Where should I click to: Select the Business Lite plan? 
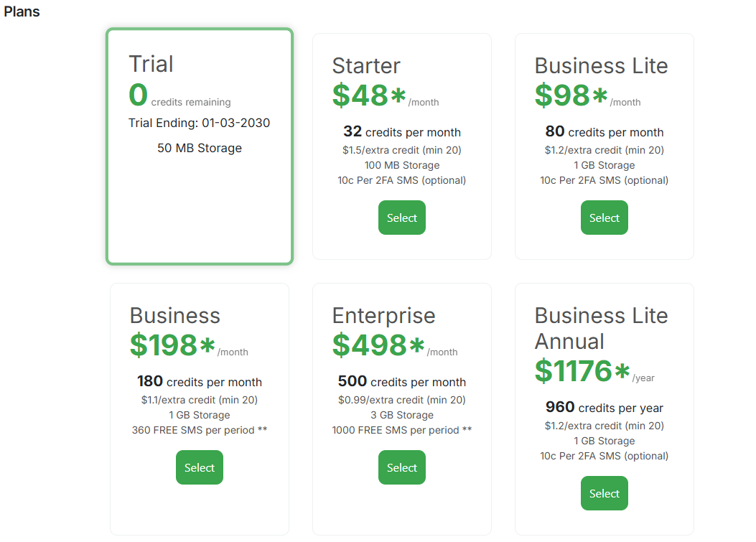pos(604,218)
